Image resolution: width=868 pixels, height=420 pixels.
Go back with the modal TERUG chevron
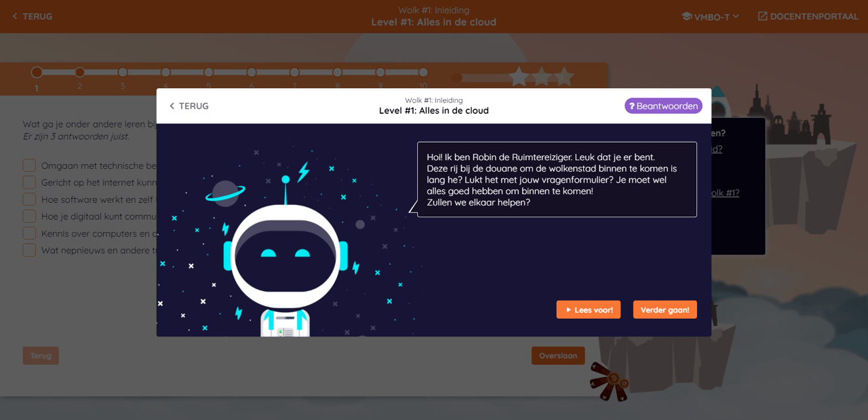[x=189, y=106]
